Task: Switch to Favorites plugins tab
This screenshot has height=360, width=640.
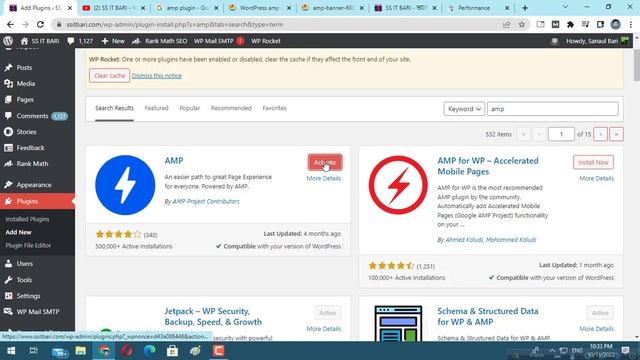Action: (x=274, y=108)
